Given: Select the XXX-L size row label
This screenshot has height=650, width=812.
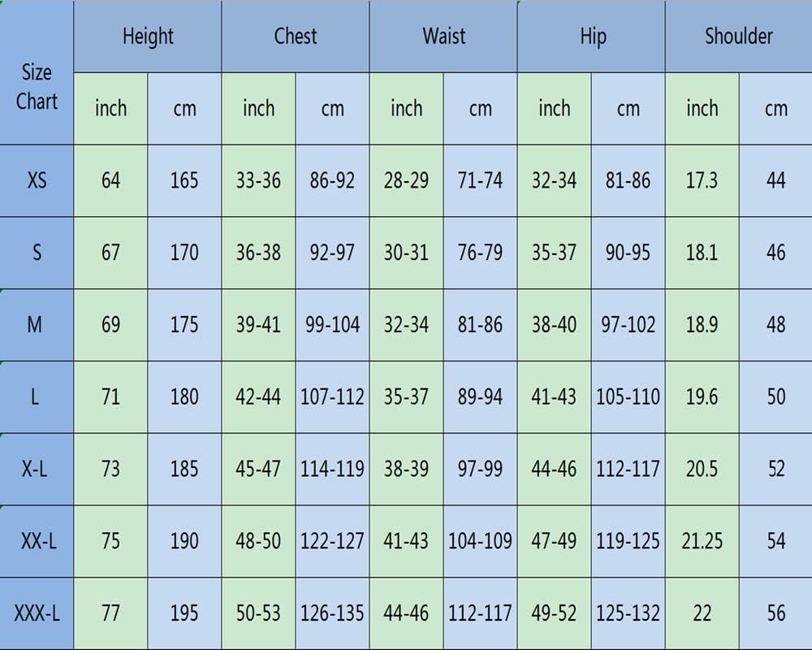Looking at the screenshot, I should click(37, 613).
